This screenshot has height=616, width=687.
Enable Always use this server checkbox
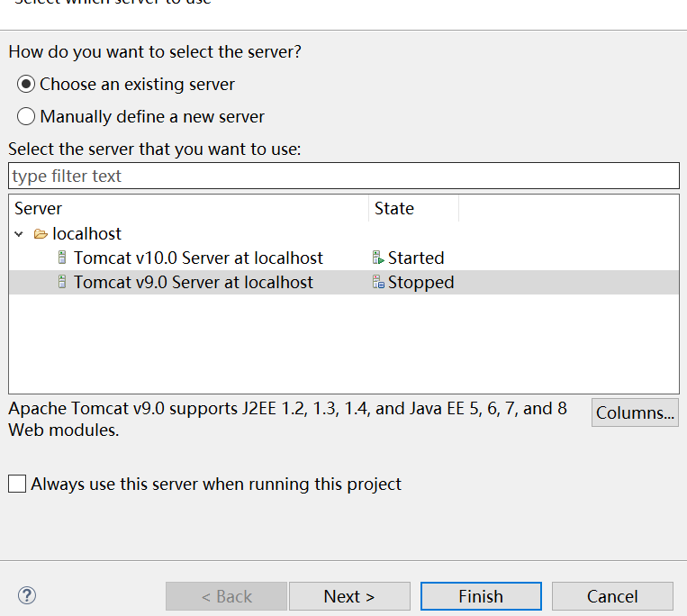click(17, 484)
